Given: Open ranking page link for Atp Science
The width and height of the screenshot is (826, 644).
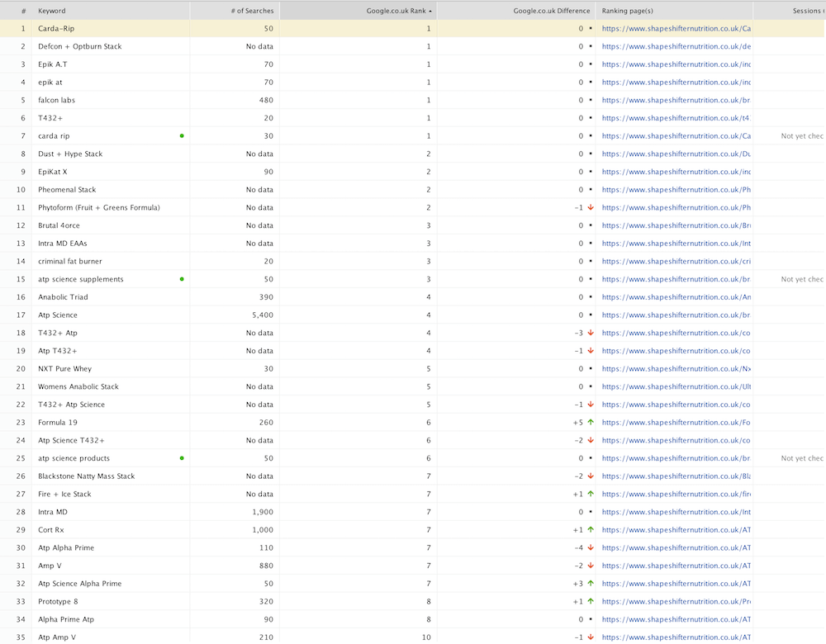Looking at the screenshot, I should [x=676, y=315].
